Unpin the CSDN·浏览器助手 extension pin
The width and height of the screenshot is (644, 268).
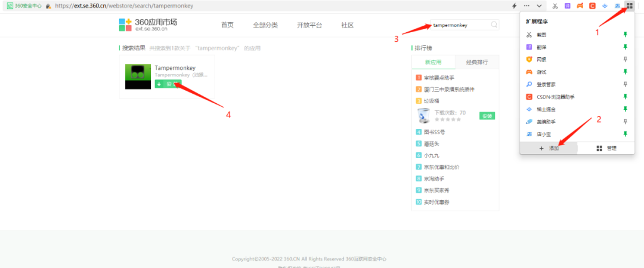626,97
